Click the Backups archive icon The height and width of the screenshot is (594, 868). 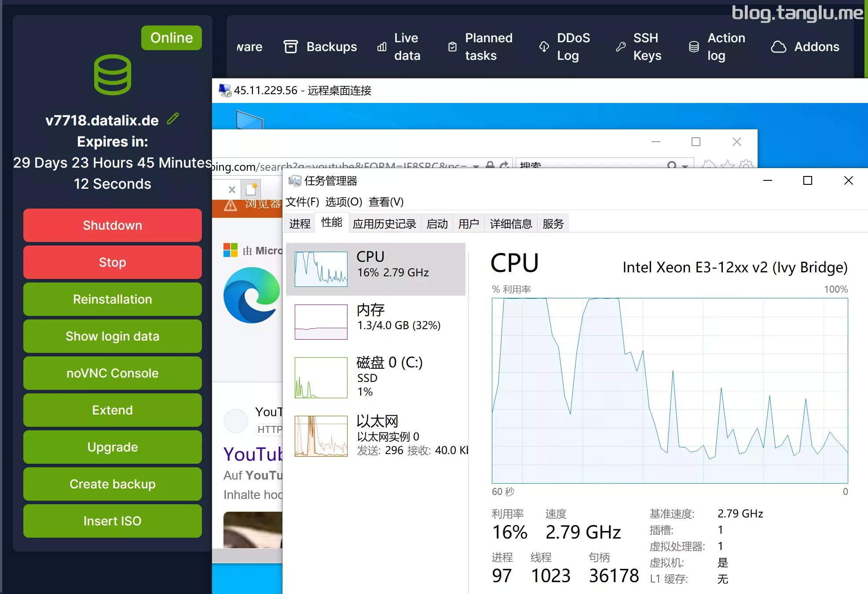[x=290, y=47]
